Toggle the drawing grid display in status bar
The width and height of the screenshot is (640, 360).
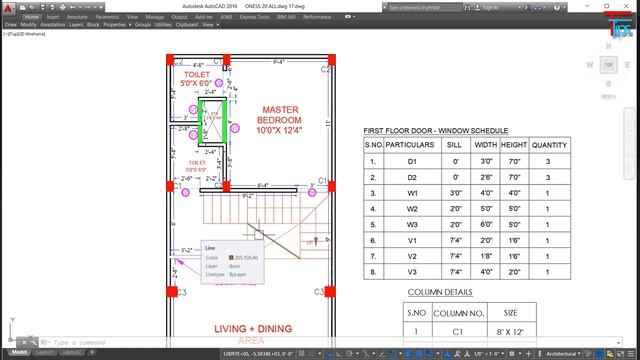point(302,353)
